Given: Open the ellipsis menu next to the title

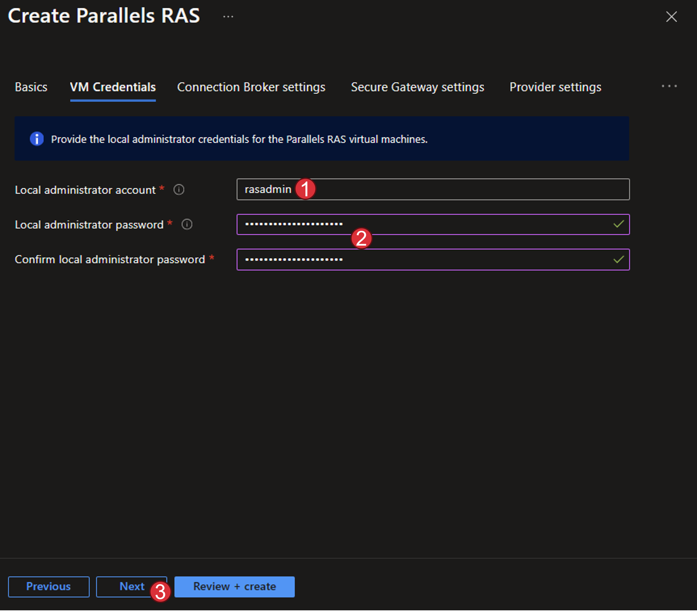Looking at the screenshot, I should [x=228, y=16].
